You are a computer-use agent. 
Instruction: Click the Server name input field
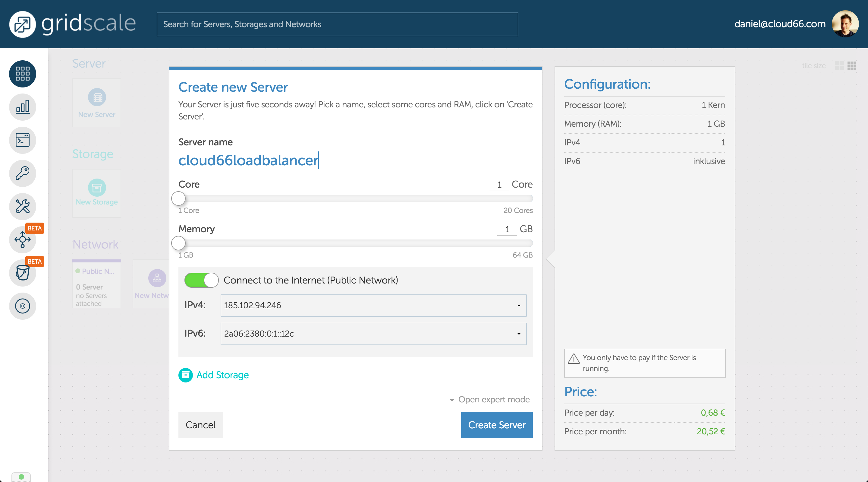355,160
